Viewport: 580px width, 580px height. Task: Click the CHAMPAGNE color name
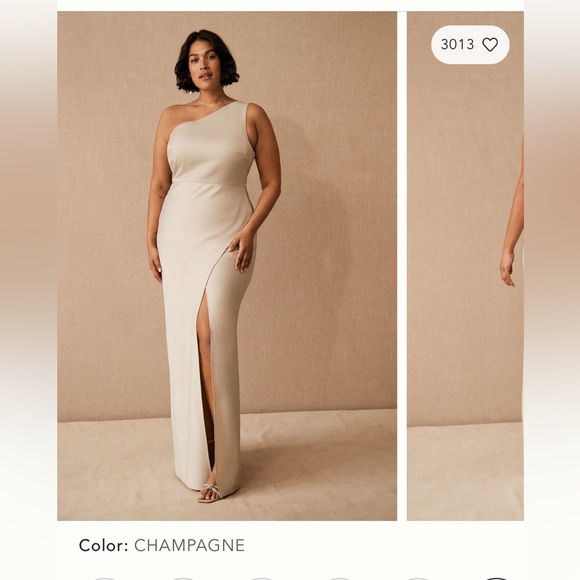point(189,545)
